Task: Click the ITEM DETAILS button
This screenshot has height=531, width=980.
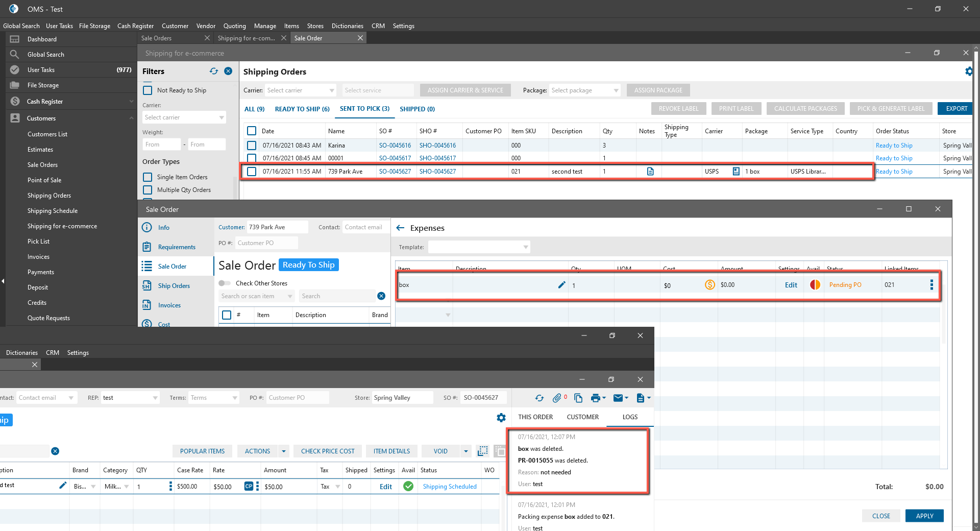Action: (391, 451)
